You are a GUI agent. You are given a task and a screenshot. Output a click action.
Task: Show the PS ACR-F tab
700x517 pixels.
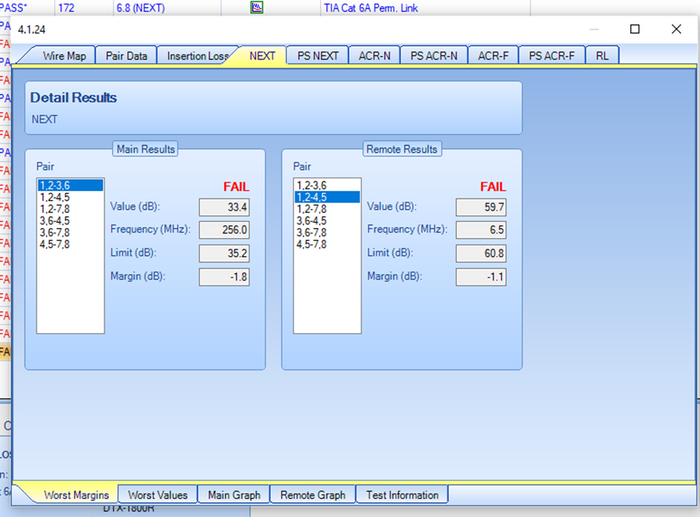click(x=551, y=56)
